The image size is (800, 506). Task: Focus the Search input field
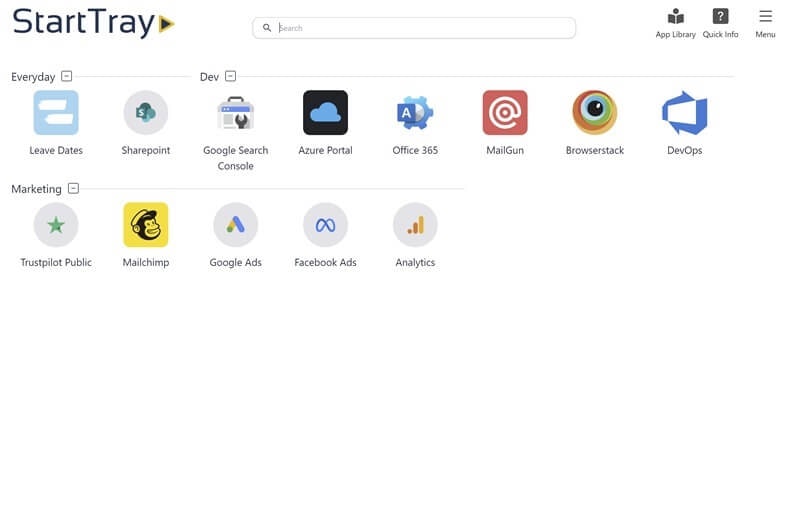pyautogui.click(x=414, y=28)
